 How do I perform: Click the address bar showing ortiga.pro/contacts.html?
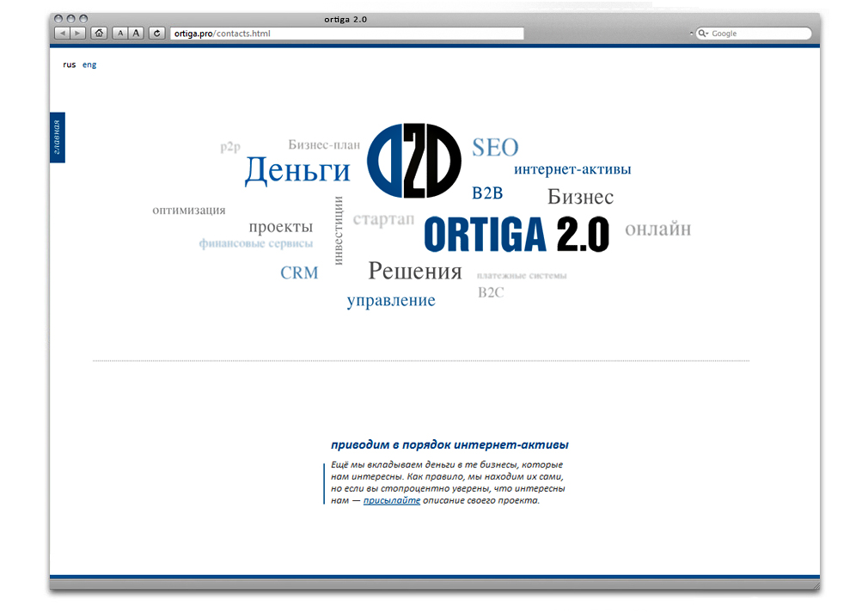tap(344, 33)
